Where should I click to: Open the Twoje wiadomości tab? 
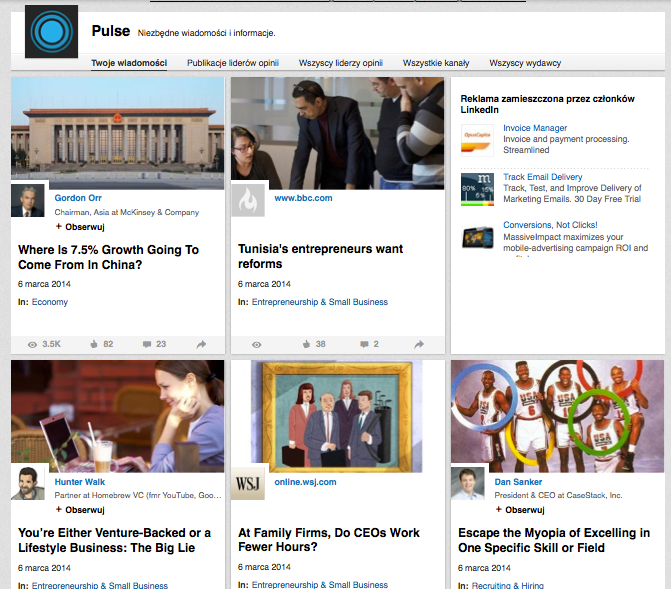(129, 63)
